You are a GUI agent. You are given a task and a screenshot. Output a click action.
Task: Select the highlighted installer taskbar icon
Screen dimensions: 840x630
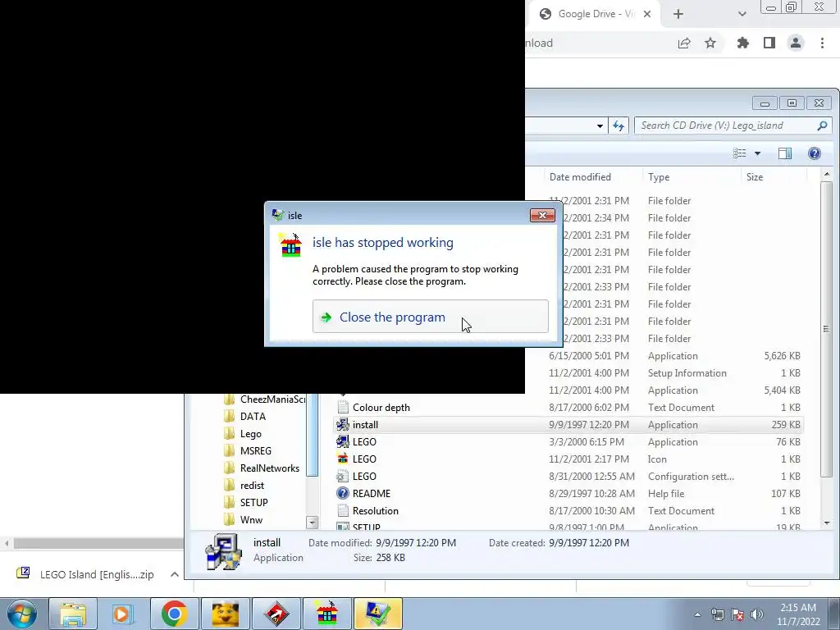pyautogui.click(x=377, y=614)
